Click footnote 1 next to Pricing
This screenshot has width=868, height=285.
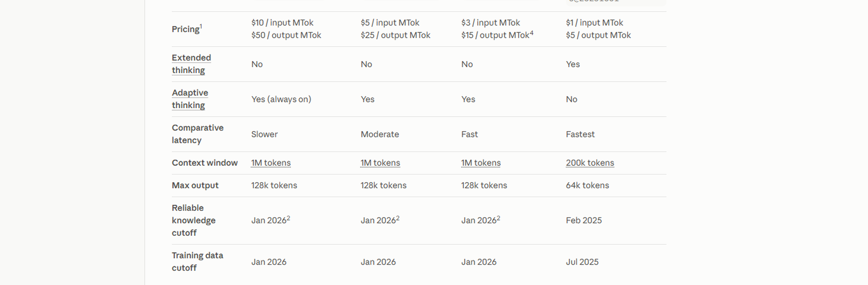point(201,26)
